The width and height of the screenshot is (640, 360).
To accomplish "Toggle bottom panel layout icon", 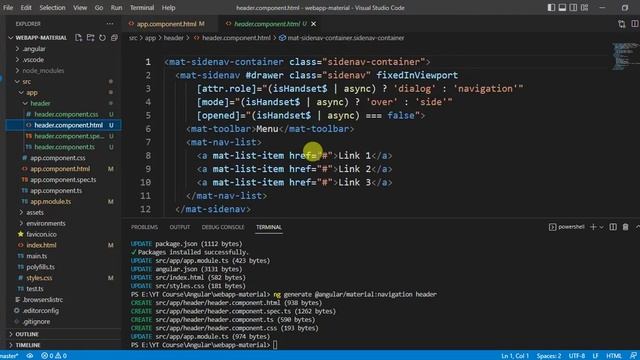I will [x=562, y=7].
